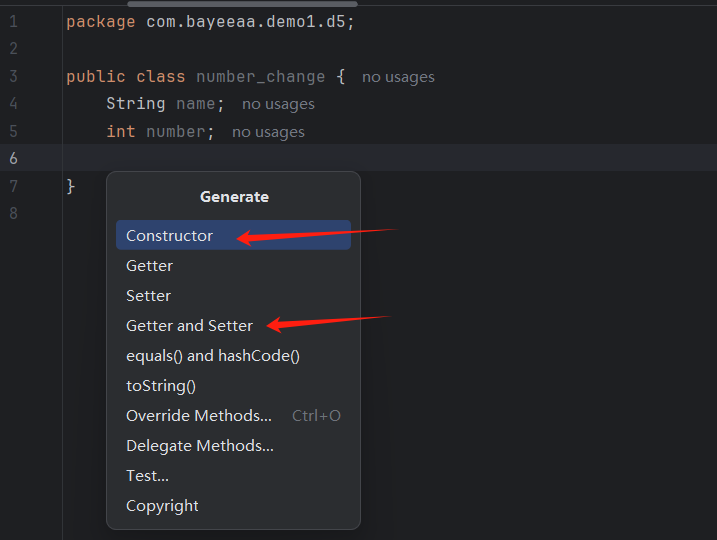Click line number 3 in the gutter

pos(13,77)
